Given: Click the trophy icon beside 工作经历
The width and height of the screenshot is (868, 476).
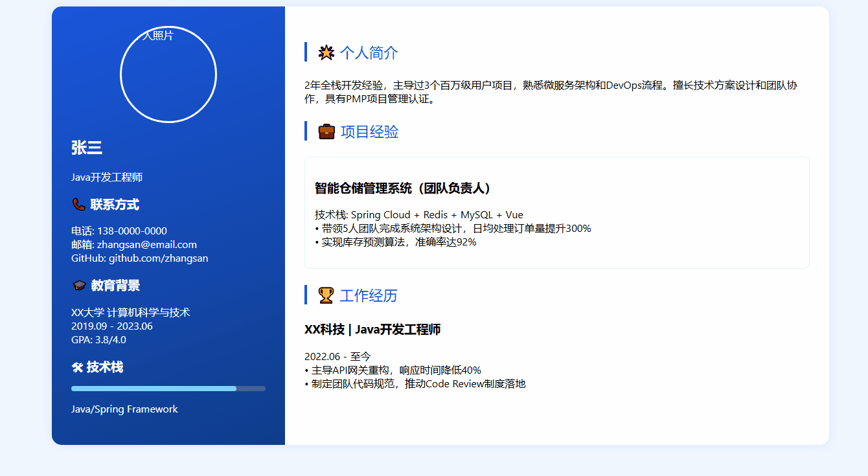Looking at the screenshot, I should pyautogui.click(x=326, y=295).
